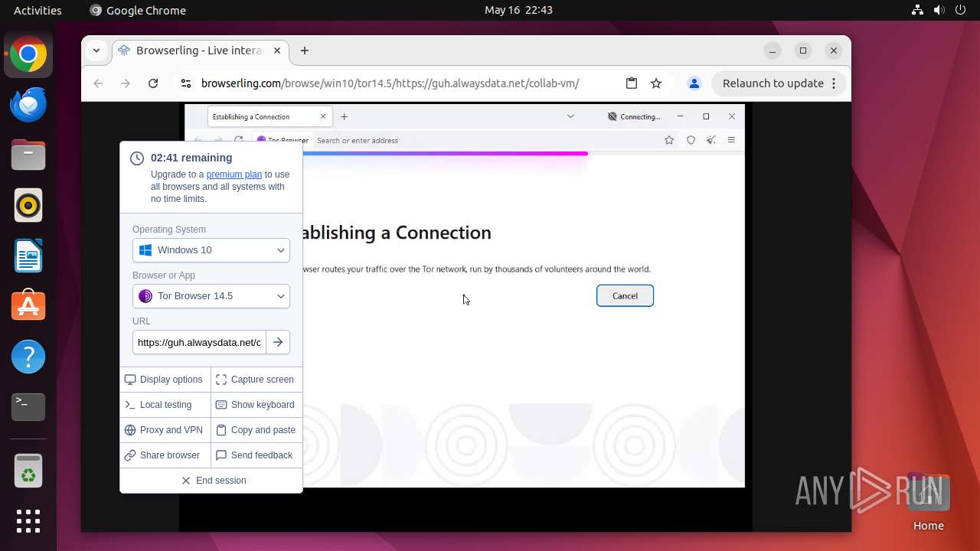980x551 pixels.
Task: Open a new tab in Tor Browser
Action: coord(345,117)
